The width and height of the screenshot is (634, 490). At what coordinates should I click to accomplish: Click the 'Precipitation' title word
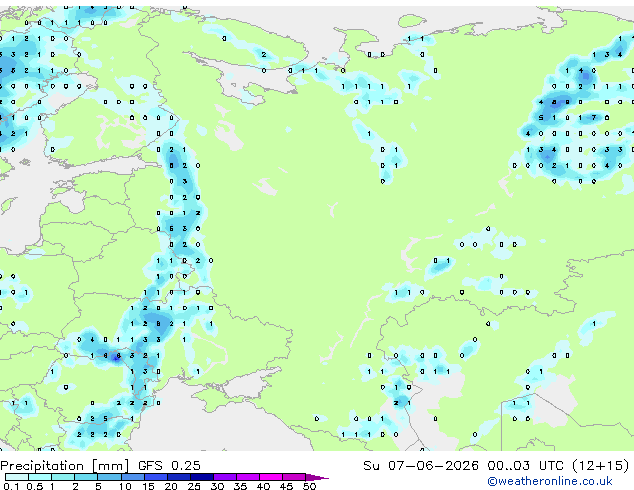42,466
